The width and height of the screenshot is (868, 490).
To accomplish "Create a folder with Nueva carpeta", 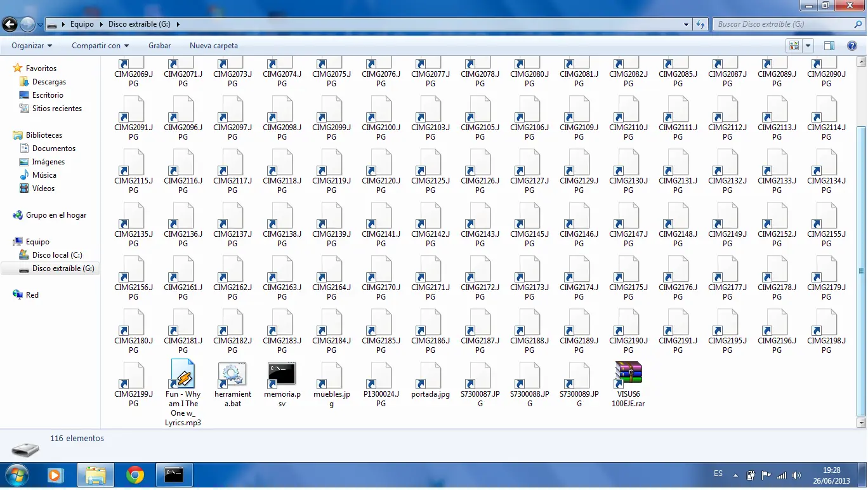I will (x=214, y=46).
